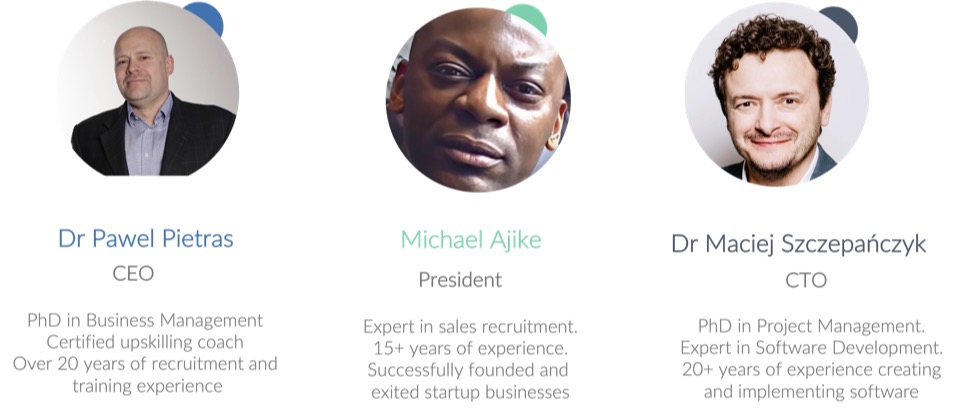Click the green dot above the President's photo
The width and height of the screenshot is (960, 414).
[530, 15]
